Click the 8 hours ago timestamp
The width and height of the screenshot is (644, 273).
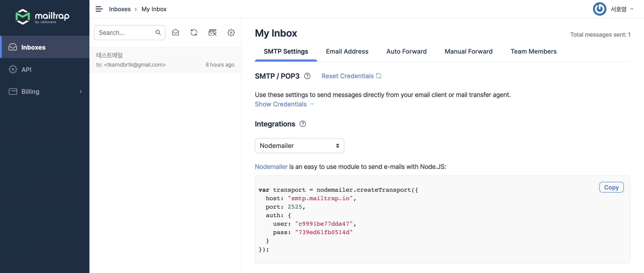pyautogui.click(x=220, y=65)
